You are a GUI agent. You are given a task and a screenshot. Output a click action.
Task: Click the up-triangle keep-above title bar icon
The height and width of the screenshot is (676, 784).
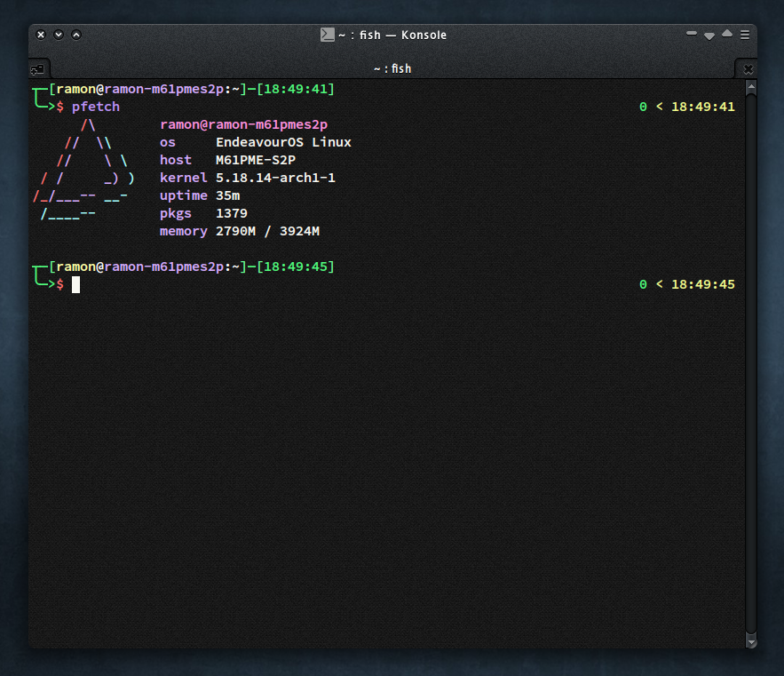click(x=727, y=34)
